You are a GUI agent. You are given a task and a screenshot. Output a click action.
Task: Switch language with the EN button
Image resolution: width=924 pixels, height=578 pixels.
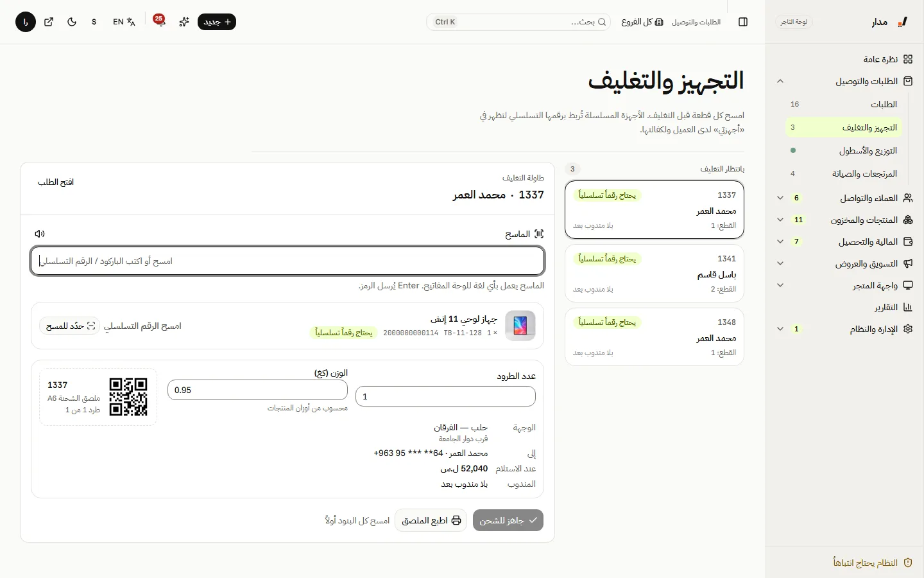124,22
